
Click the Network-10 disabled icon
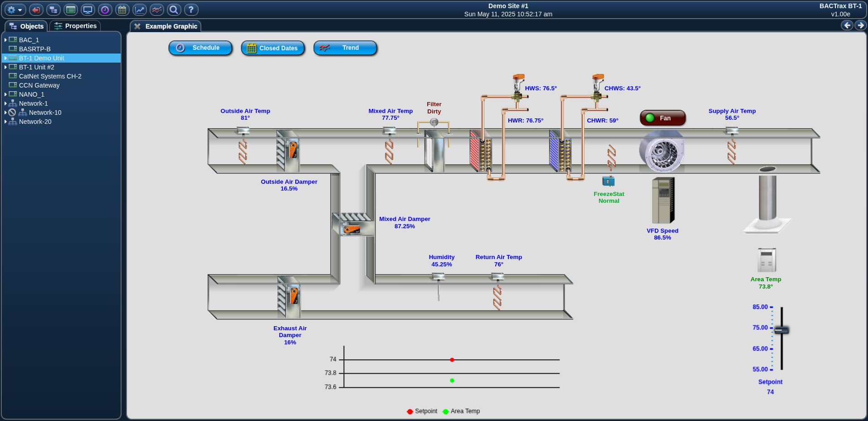pos(12,113)
